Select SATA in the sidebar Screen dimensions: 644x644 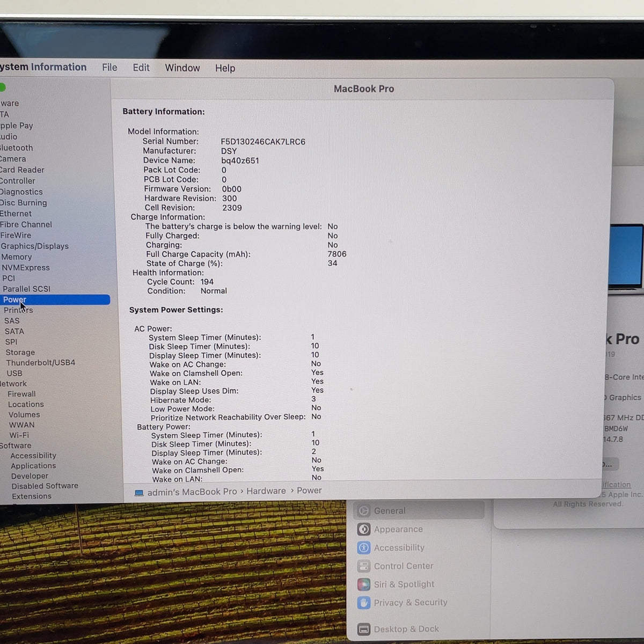click(x=14, y=332)
